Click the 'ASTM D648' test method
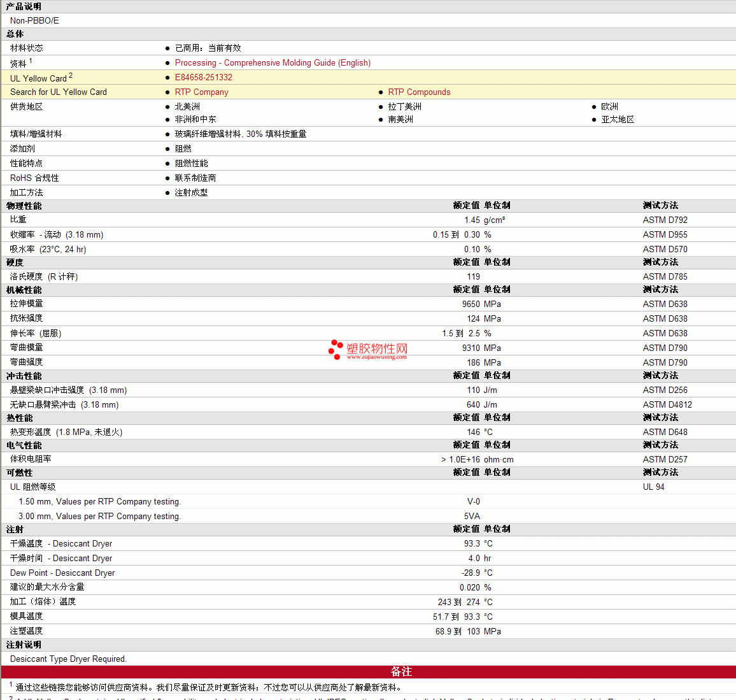736x700 pixels. point(665,432)
